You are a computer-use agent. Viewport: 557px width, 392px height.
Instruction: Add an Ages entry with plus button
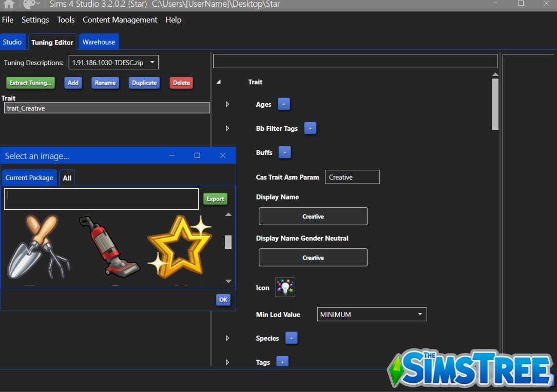click(x=284, y=104)
